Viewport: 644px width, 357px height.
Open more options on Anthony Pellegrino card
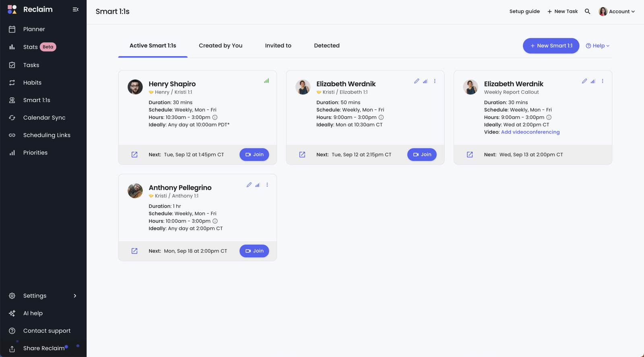coord(267,185)
